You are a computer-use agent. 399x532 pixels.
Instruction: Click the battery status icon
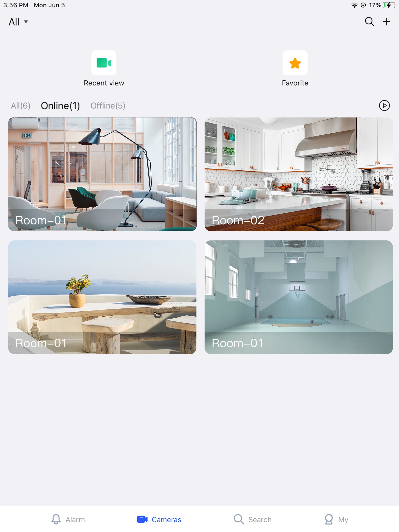pyautogui.click(x=390, y=5)
